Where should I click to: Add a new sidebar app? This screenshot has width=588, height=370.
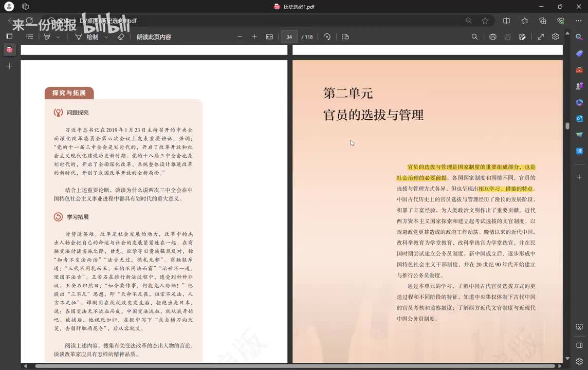coord(579,177)
